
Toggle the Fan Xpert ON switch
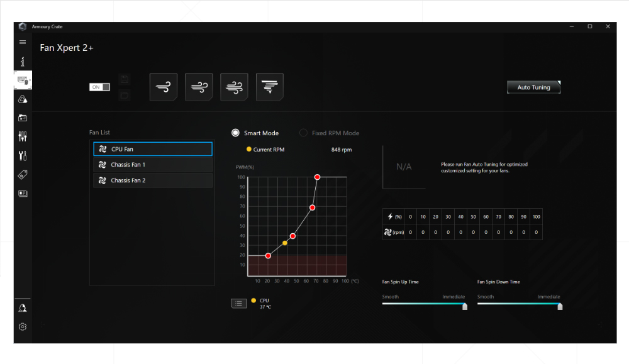tap(99, 87)
